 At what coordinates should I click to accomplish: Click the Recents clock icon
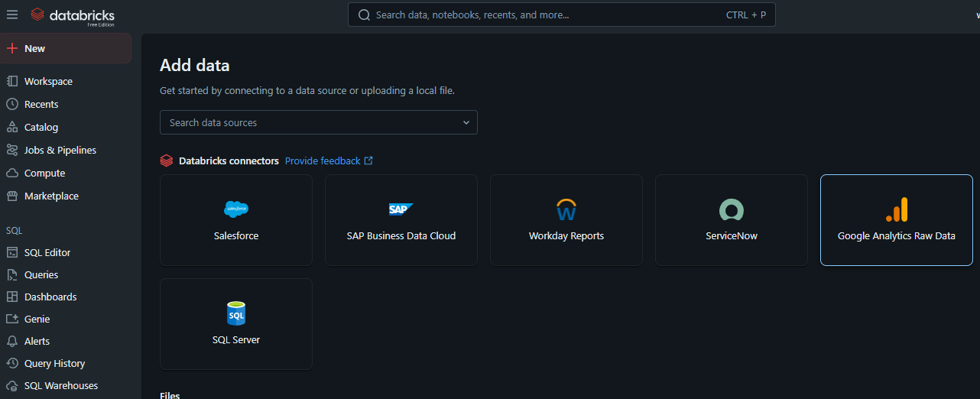(x=12, y=104)
